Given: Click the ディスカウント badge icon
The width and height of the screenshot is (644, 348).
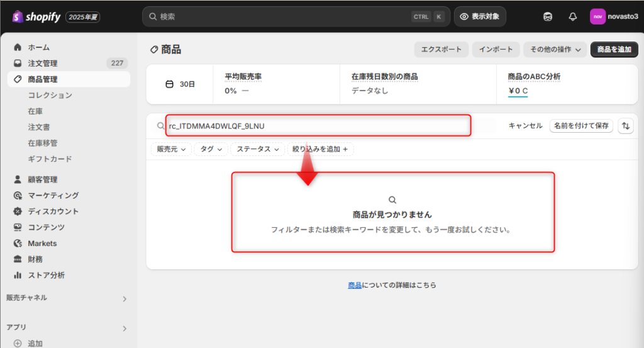Looking at the screenshot, I should click(18, 211).
